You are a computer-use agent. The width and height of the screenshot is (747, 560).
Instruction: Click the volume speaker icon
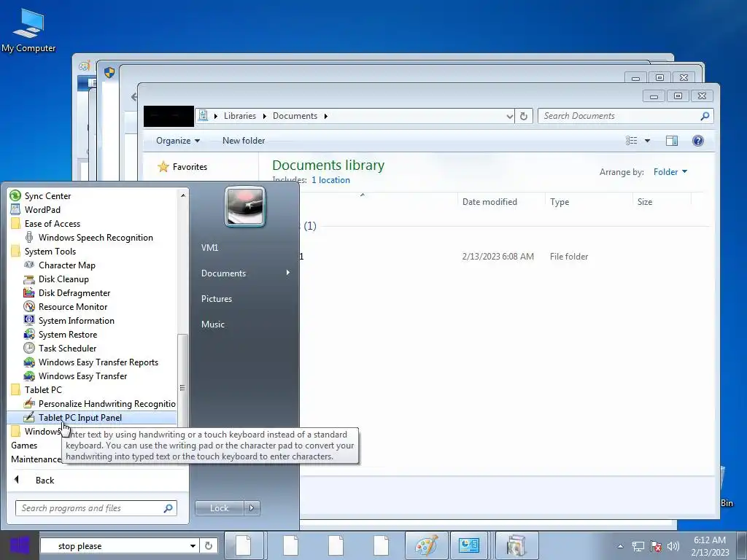673,546
